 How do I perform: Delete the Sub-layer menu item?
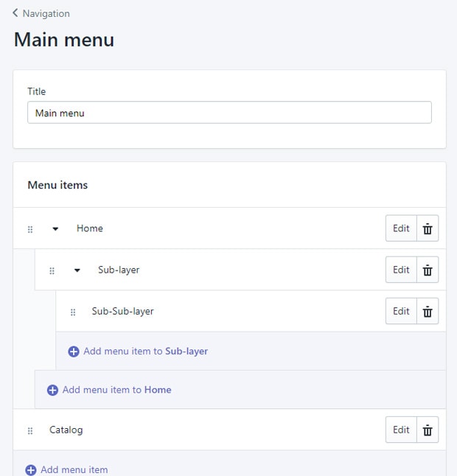point(428,270)
